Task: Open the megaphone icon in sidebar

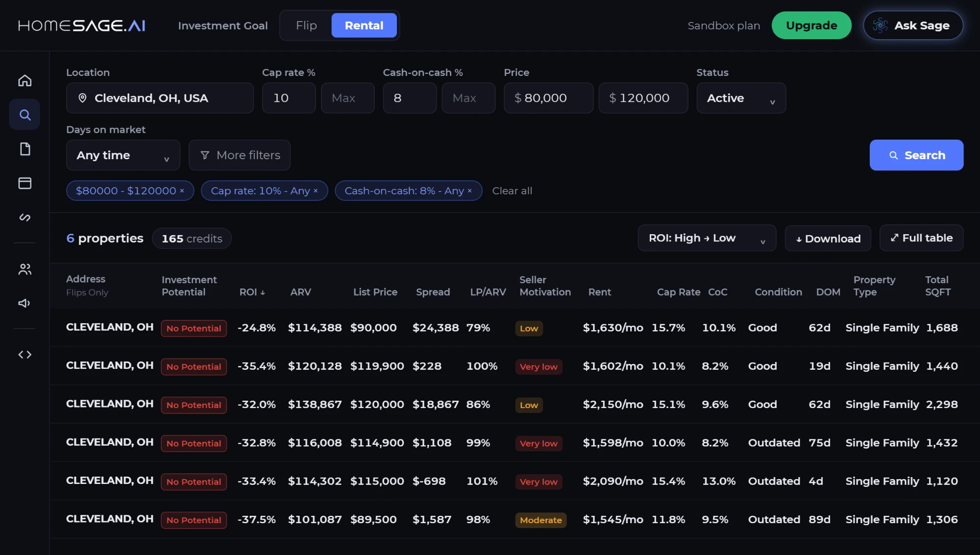Action: (x=24, y=303)
